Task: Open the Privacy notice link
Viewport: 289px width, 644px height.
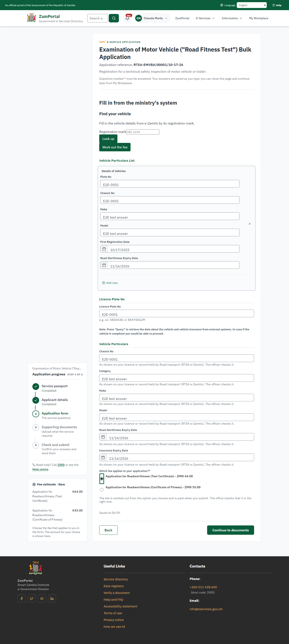Action: [x=114, y=620]
